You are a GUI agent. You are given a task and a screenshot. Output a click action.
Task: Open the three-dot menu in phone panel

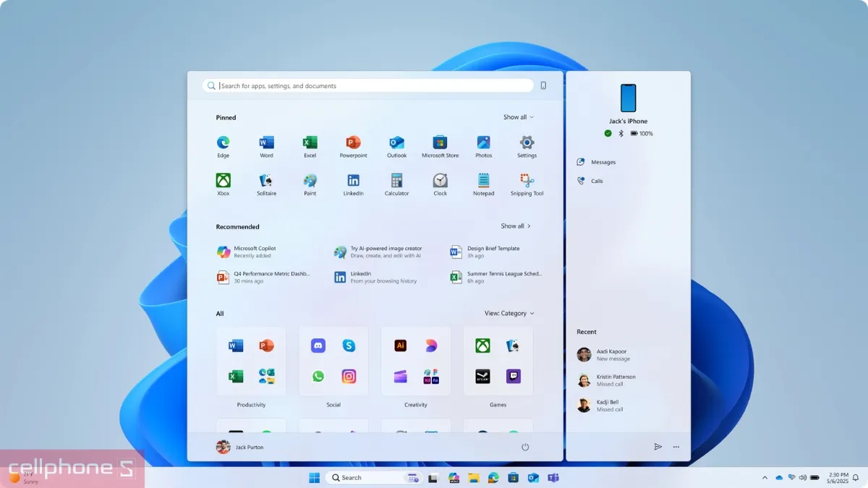point(676,447)
